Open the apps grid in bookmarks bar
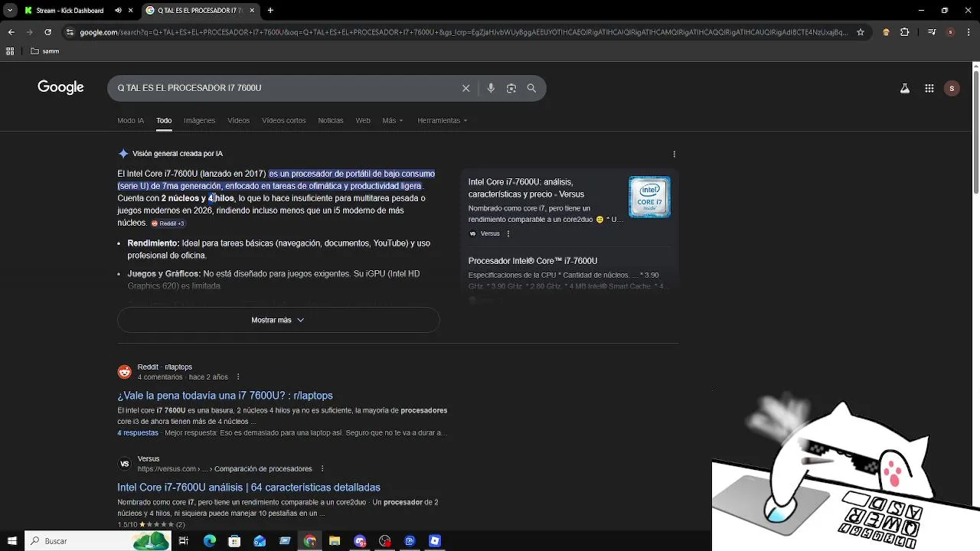The image size is (980, 551). tap(10, 51)
